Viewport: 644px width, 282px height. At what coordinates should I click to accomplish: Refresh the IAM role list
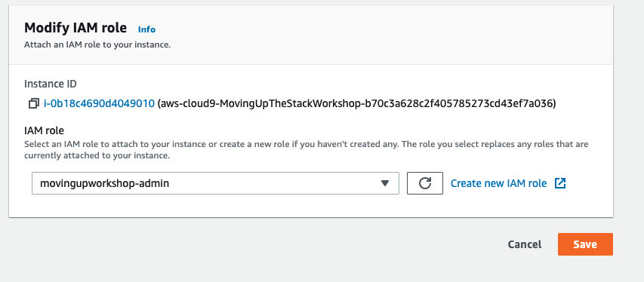click(x=425, y=183)
